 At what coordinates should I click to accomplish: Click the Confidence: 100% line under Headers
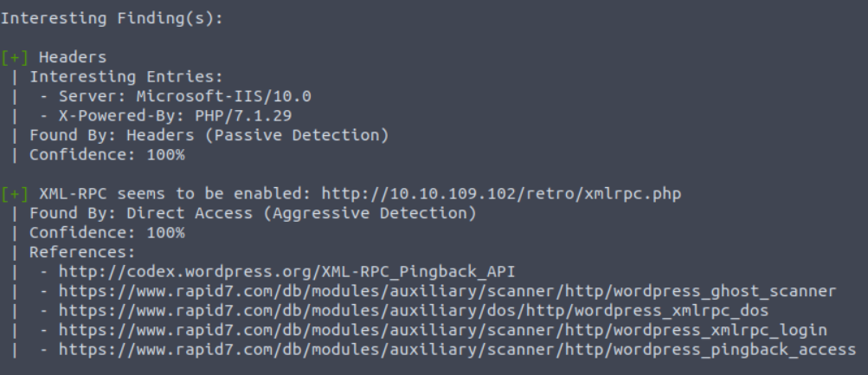point(106,154)
